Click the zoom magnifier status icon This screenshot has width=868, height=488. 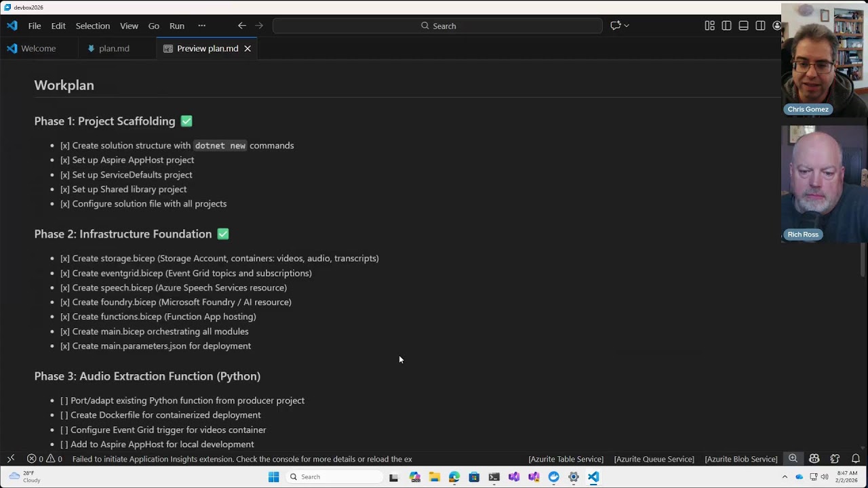pos(793,459)
